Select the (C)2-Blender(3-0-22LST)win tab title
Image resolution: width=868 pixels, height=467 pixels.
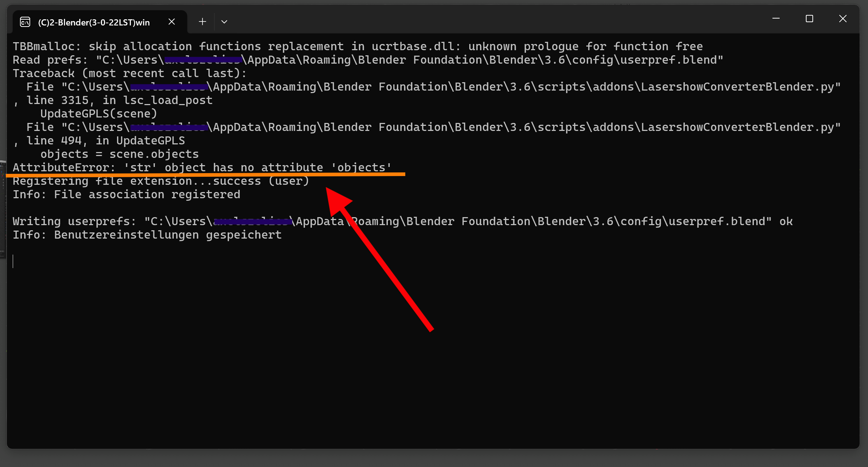[x=94, y=23]
